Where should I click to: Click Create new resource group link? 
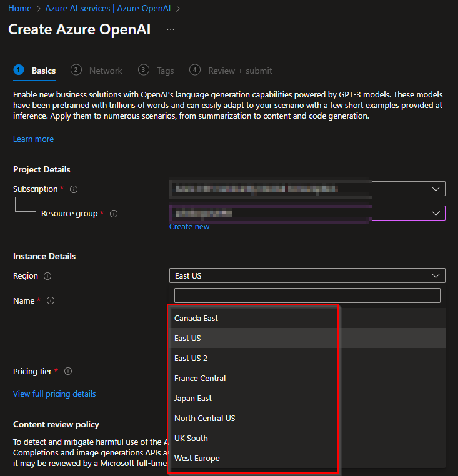189,227
